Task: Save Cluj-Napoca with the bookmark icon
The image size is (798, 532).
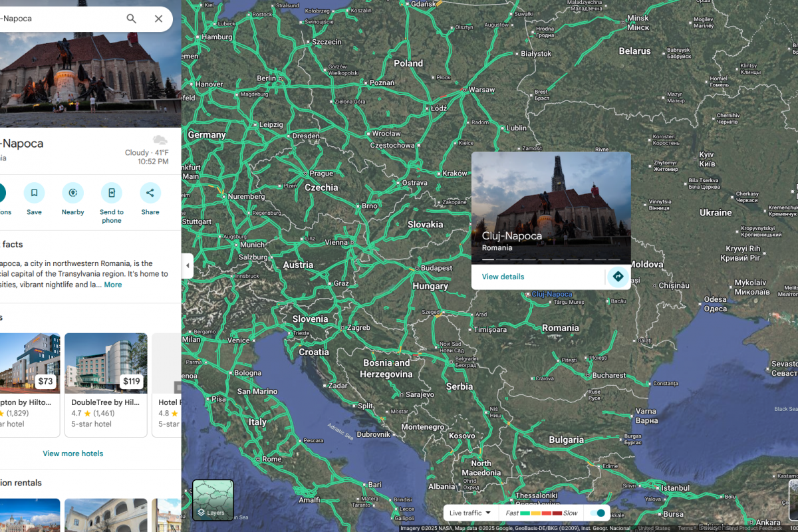Action: pos(34,193)
